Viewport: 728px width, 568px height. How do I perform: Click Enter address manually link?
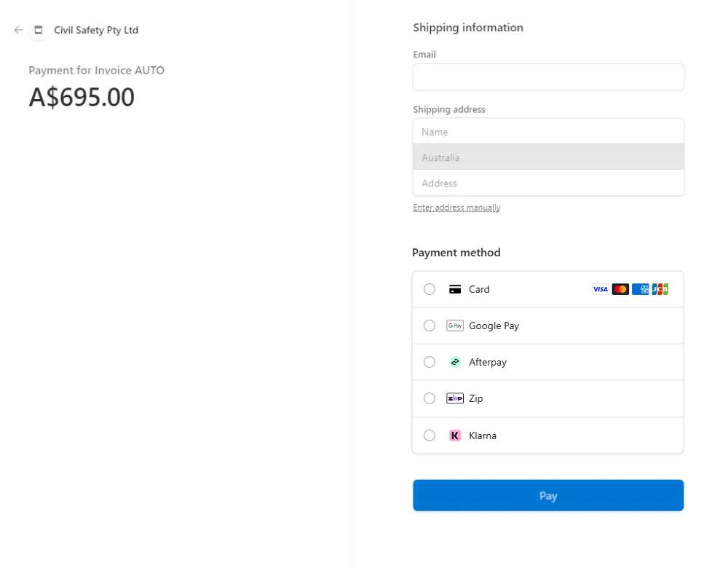coord(456,208)
